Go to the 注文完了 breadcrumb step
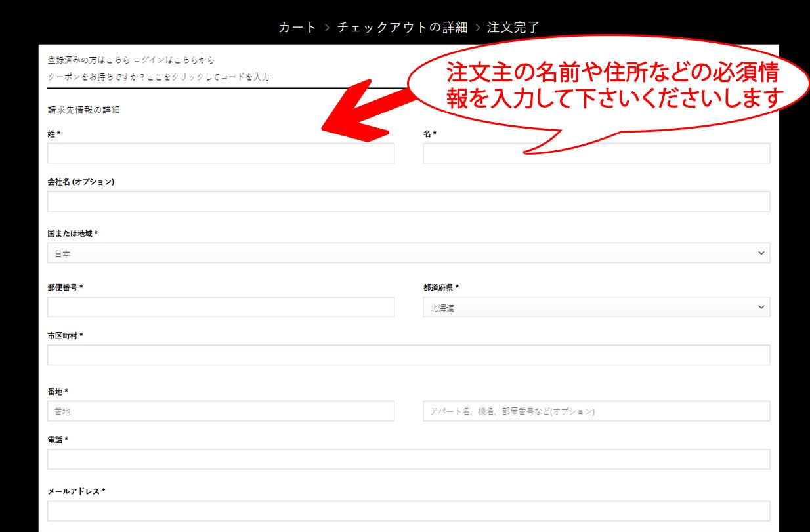This screenshot has width=810, height=532. [x=513, y=28]
